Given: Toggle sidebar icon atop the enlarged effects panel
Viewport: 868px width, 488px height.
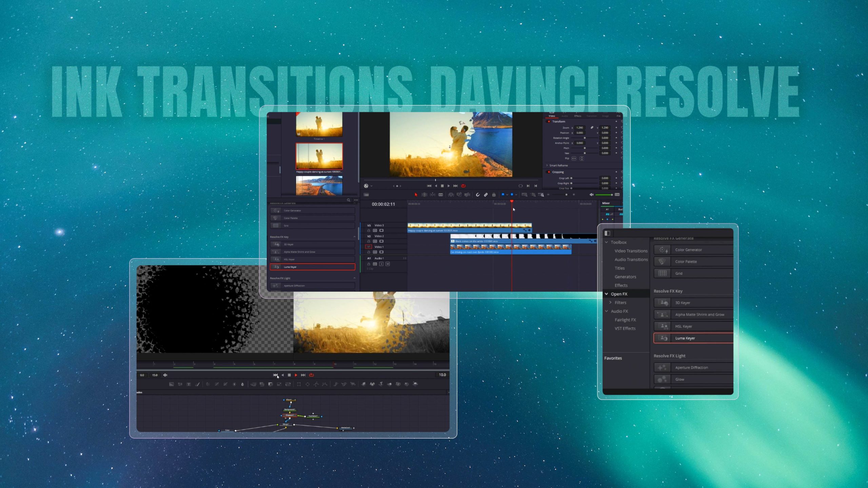Looking at the screenshot, I should (607, 233).
